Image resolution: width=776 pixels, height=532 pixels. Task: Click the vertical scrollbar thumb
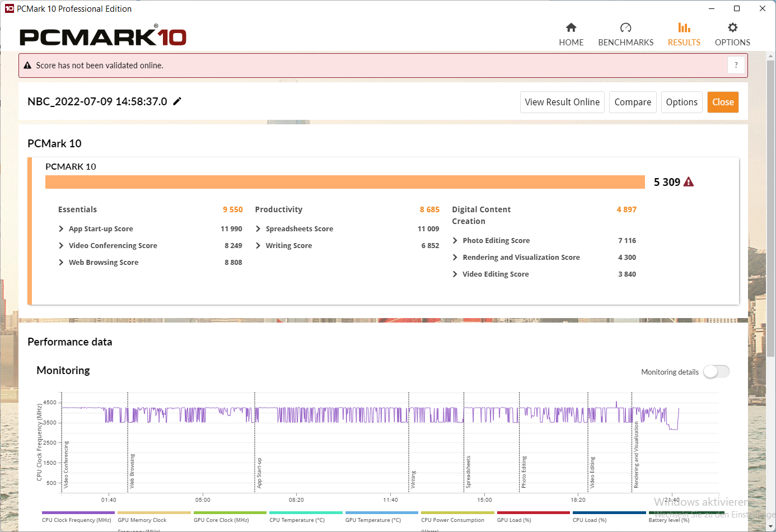click(771, 208)
